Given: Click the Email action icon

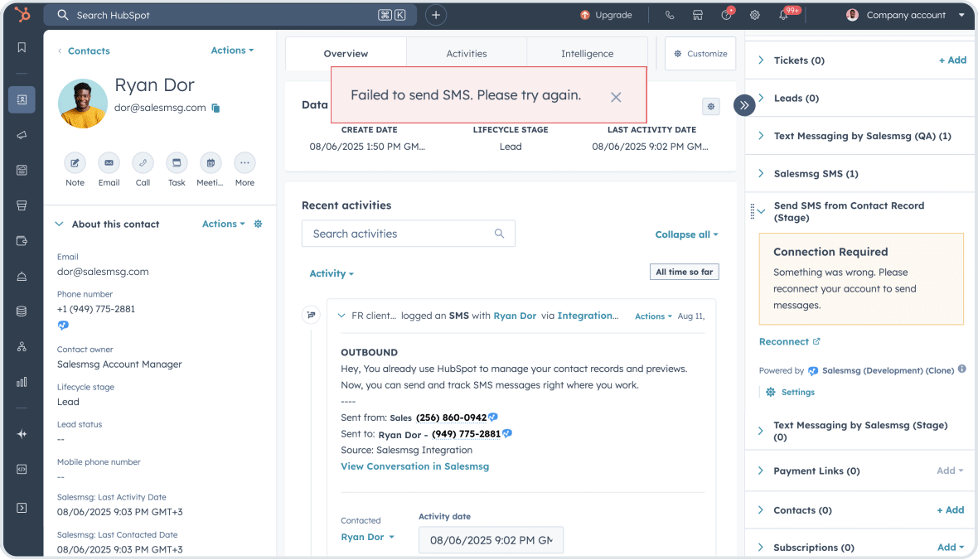Looking at the screenshot, I should tap(109, 162).
